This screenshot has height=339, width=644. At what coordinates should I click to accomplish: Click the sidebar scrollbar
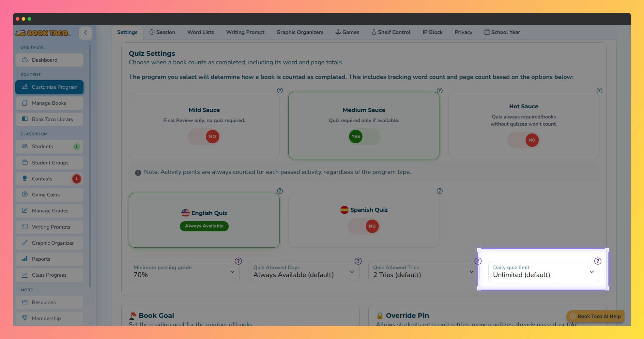coord(90,166)
